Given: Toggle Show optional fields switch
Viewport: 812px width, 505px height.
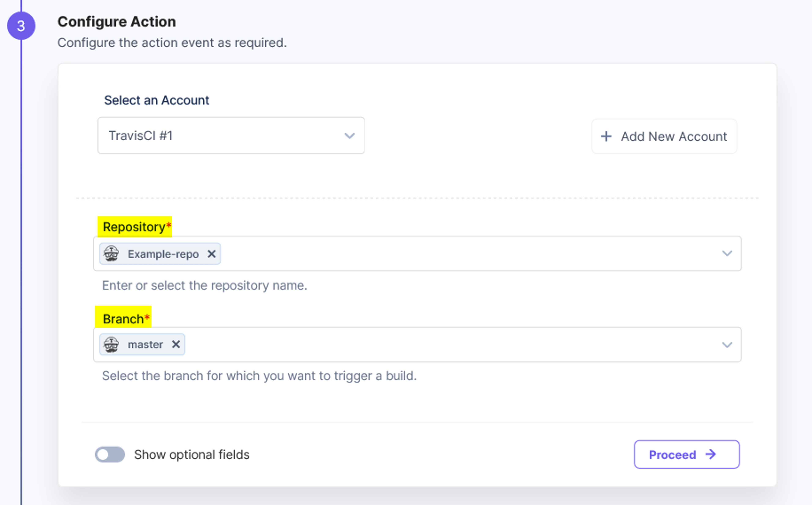Looking at the screenshot, I should 110,454.
